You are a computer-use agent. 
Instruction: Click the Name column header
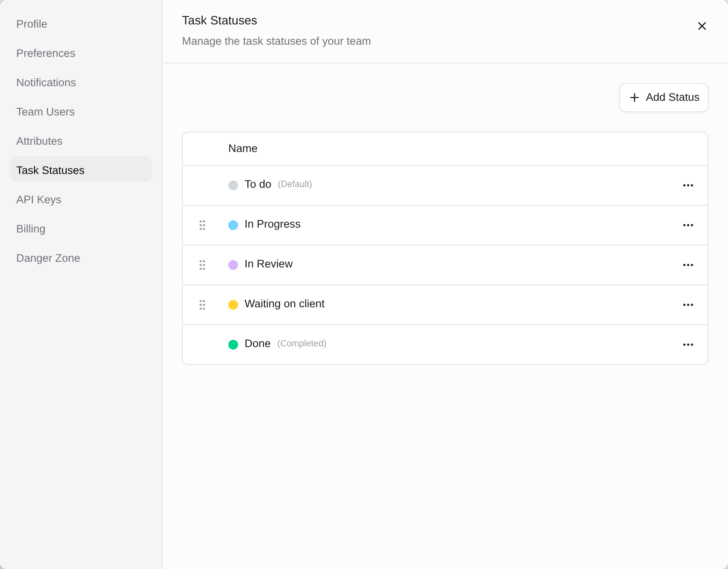pos(243,148)
